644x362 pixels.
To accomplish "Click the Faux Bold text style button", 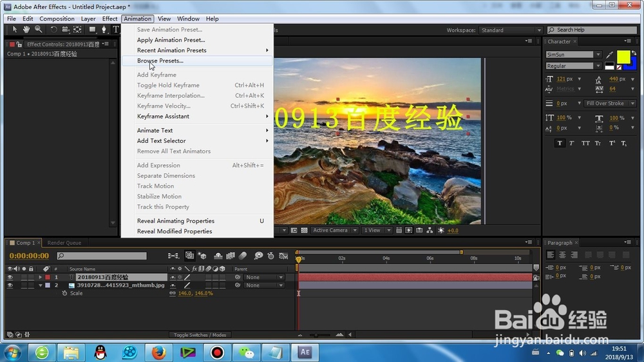I will pyautogui.click(x=560, y=143).
